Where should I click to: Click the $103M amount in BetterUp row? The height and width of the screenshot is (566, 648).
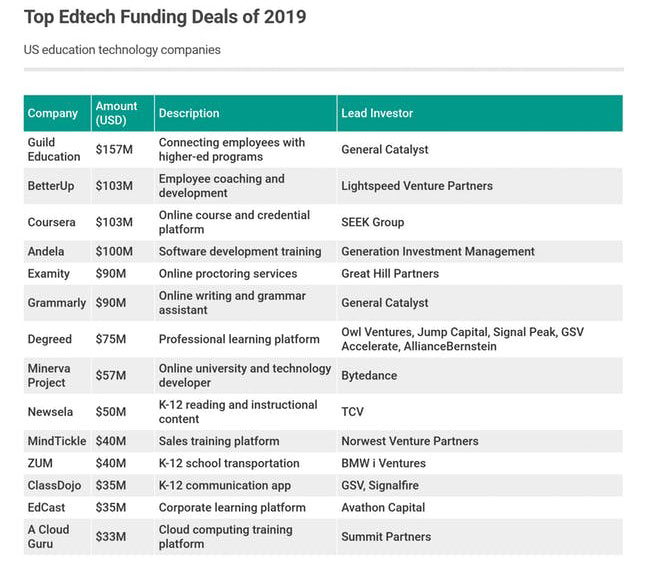click(123, 186)
